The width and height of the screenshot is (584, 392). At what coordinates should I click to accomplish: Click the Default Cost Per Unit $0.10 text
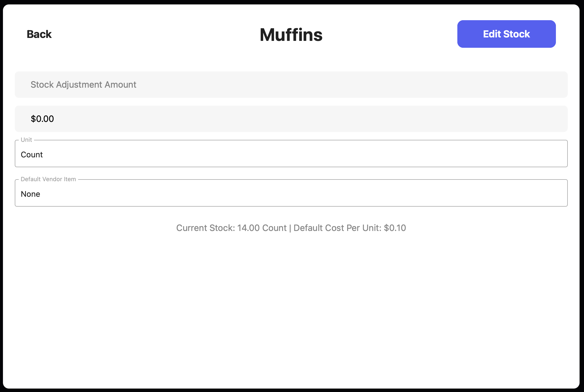pyautogui.click(x=350, y=228)
